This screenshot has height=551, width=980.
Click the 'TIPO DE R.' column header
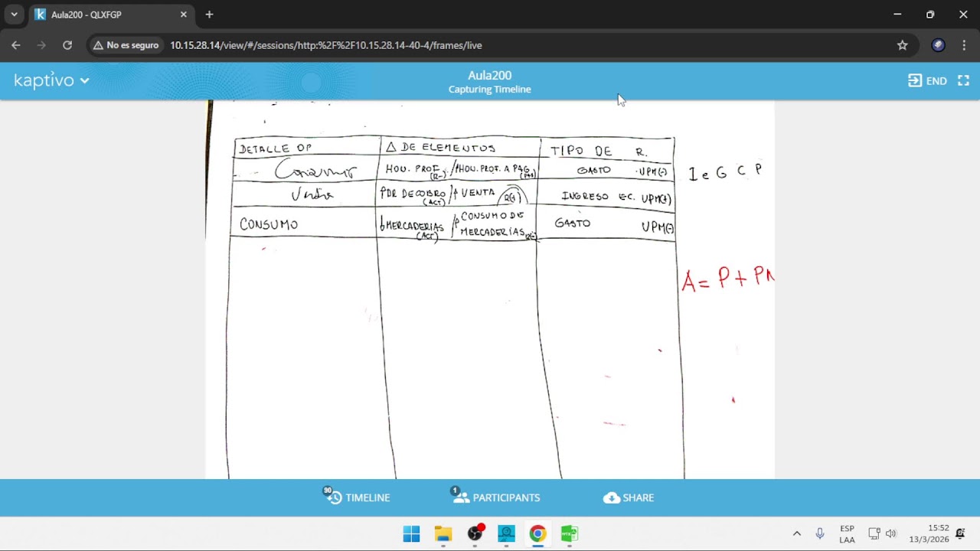599,151
